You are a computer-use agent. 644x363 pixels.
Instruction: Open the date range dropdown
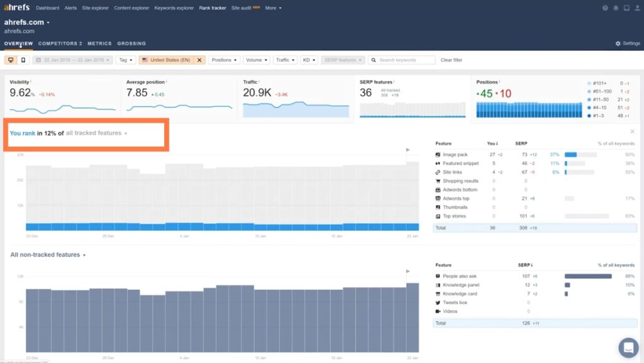click(x=72, y=60)
